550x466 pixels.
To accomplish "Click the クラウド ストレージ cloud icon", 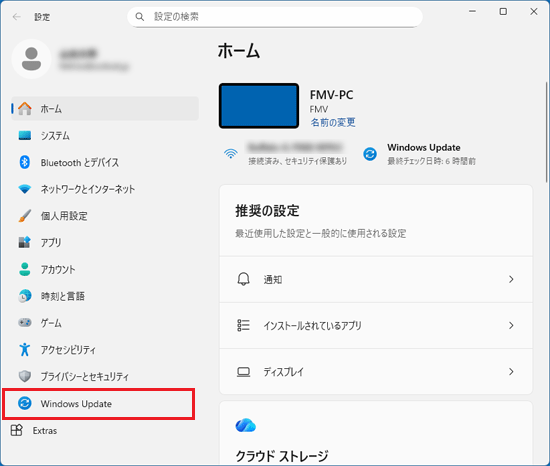I will [x=246, y=425].
